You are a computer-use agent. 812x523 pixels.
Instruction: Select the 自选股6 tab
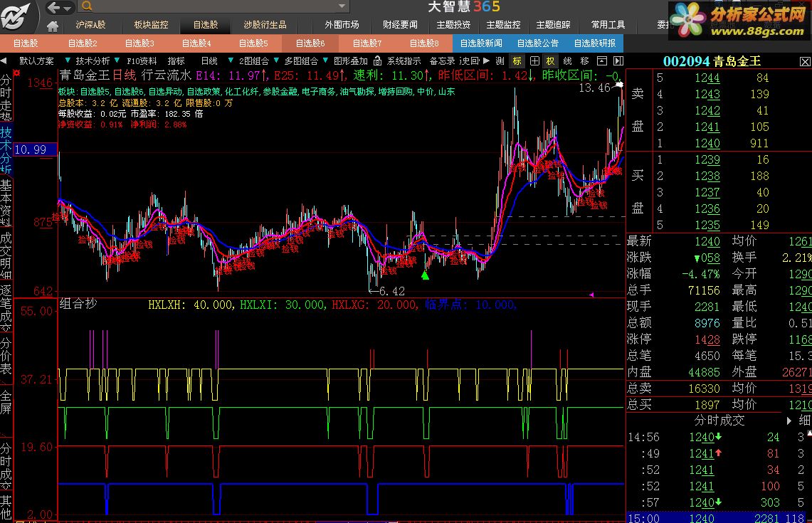[310, 43]
